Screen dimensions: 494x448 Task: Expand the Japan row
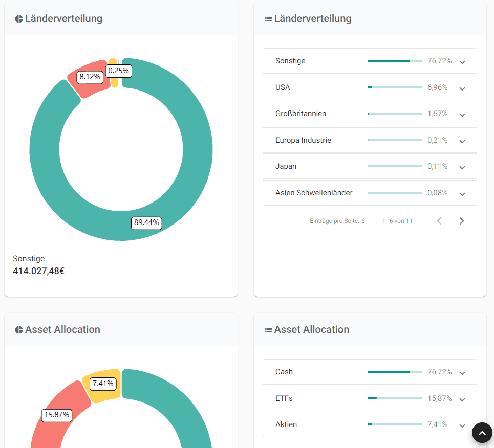pos(462,167)
